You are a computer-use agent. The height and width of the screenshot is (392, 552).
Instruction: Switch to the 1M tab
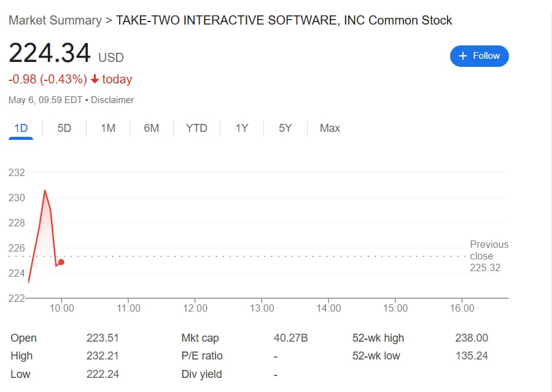(x=108, y=128)
